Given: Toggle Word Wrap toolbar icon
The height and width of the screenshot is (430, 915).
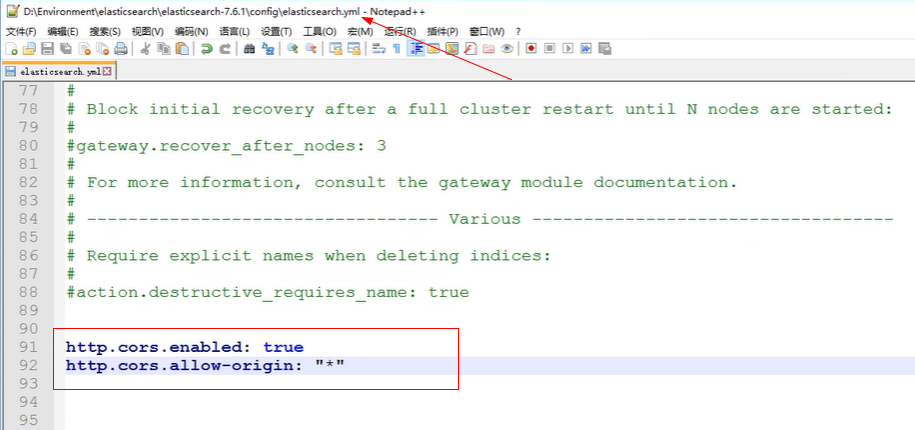Looking at the screenshot, I should 379,49.
